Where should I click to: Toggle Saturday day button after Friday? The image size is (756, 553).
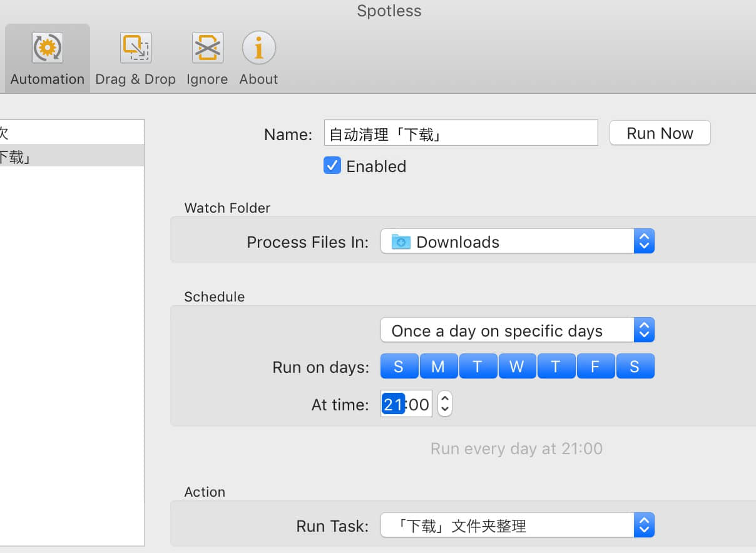pos(635,367)
